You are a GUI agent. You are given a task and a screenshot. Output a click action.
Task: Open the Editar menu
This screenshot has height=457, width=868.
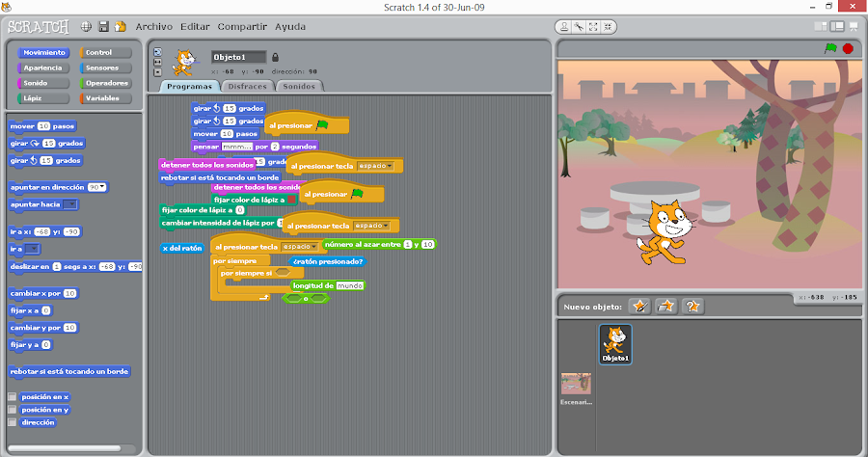tap(195, 27)
